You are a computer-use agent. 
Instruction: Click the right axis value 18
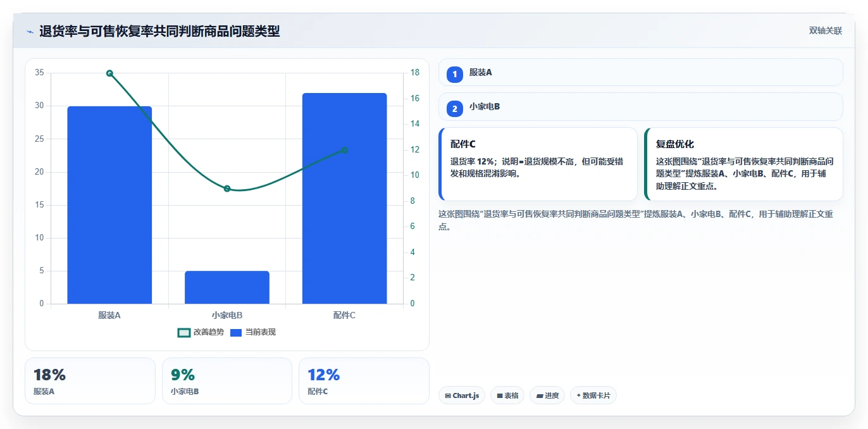pos(415,73)
